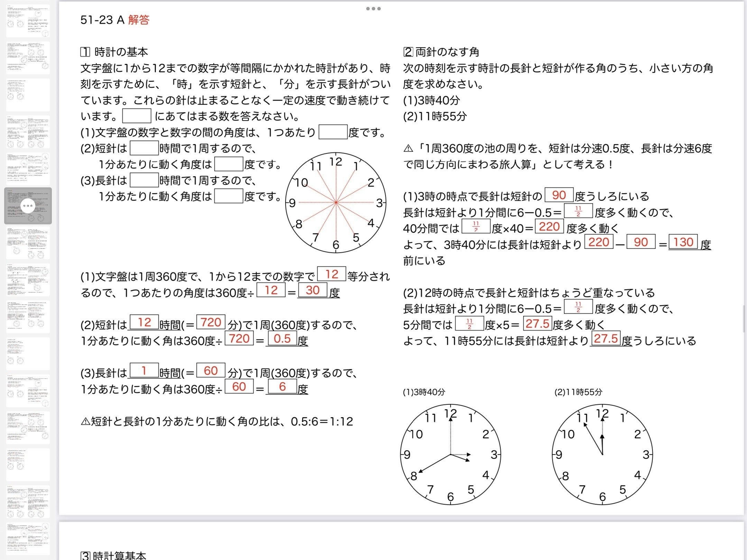The width and height of the screenshot is (747, 560).
Task: Click the answer box showing 0.5
Action: (x=282, y=338)
